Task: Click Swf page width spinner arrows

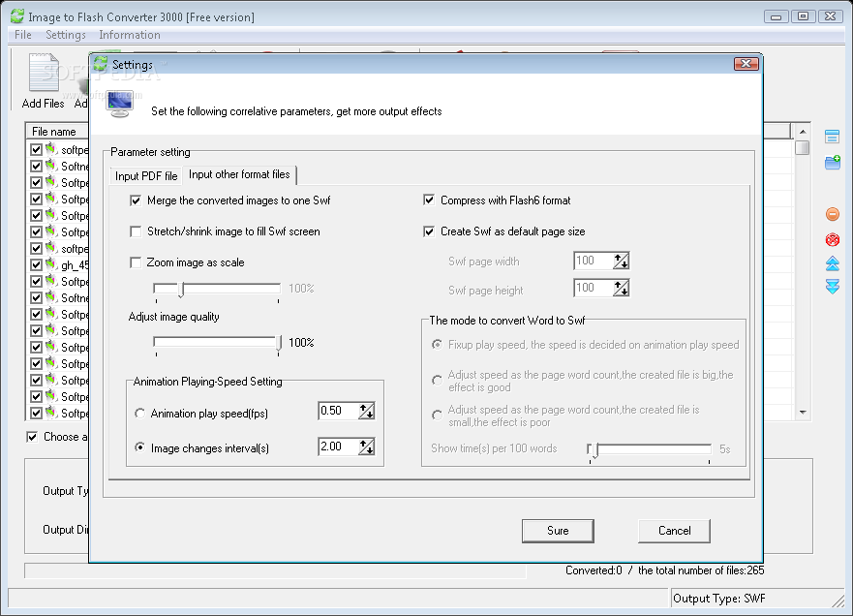Action: pyautogui.click(x=621, y=261)
